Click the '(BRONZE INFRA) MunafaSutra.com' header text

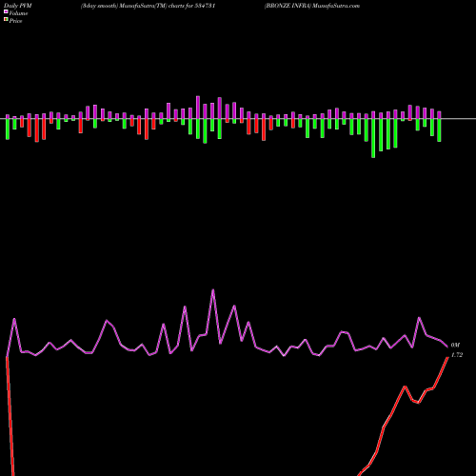point(312,6)
